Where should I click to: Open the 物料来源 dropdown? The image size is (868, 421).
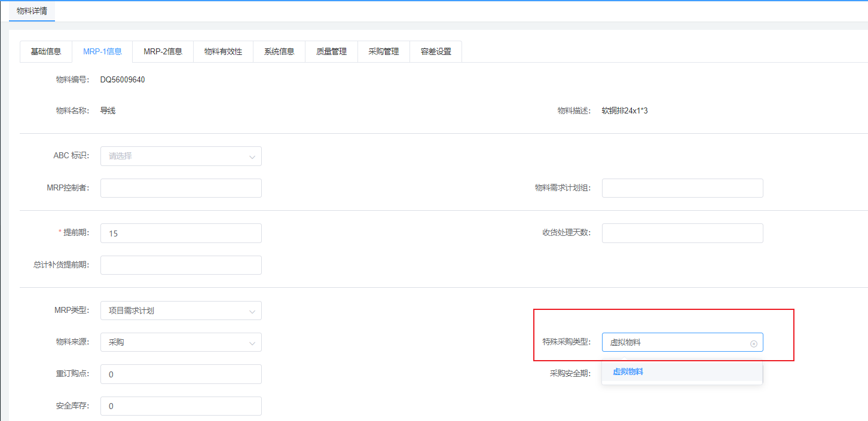181,342
